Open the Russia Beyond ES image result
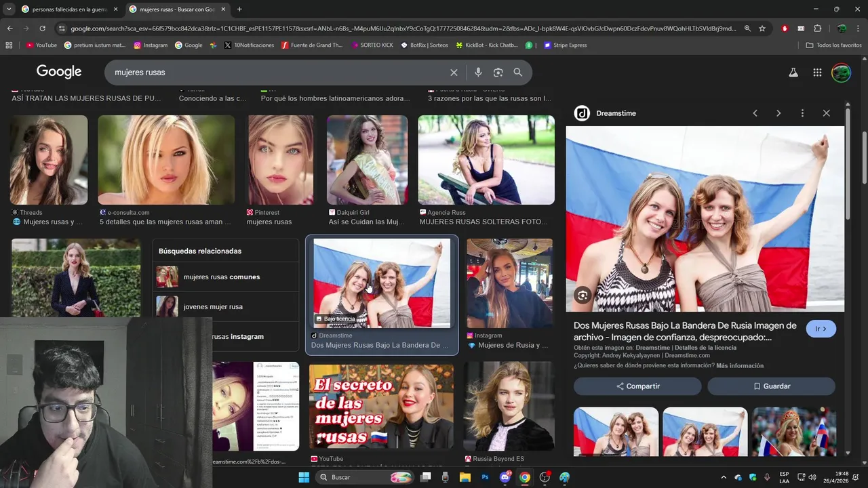The image size is (868, 488). point(509,407)
